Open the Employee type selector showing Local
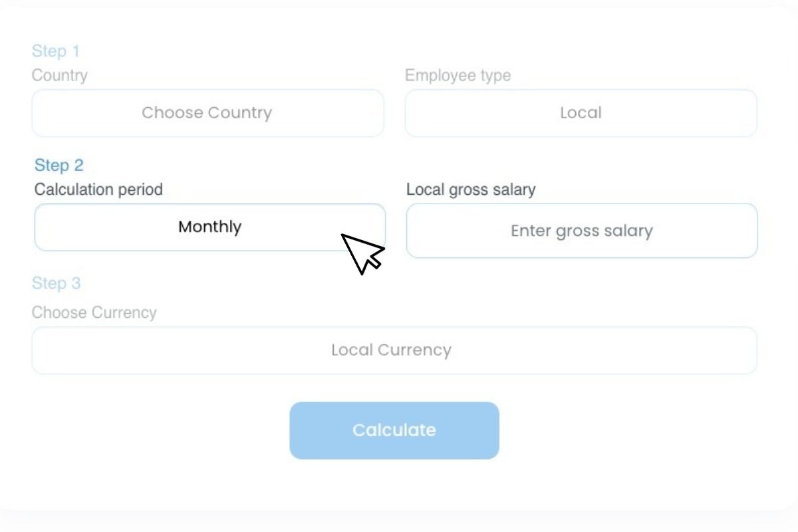 point(581,112)
